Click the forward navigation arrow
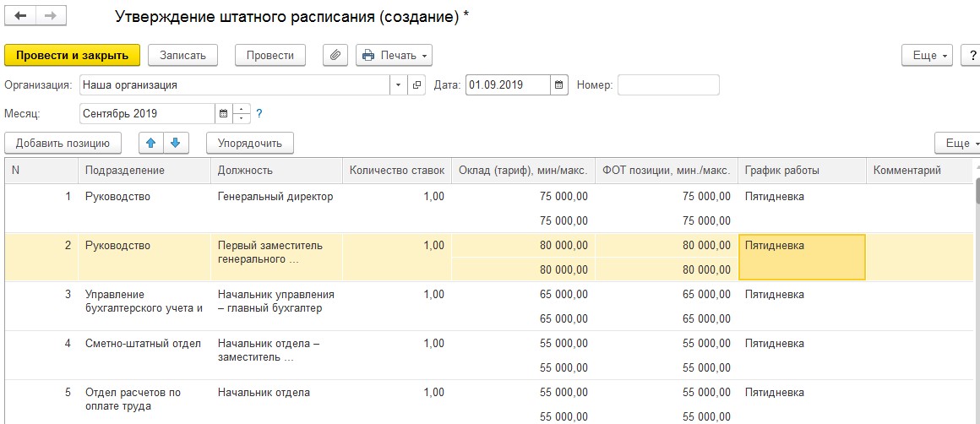The height and width of the screenshot is (424, 980). (50, 16)
